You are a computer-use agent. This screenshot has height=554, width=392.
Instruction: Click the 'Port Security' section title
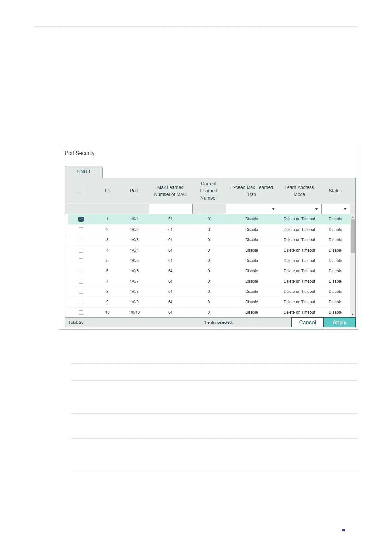[x=80, y=153]
